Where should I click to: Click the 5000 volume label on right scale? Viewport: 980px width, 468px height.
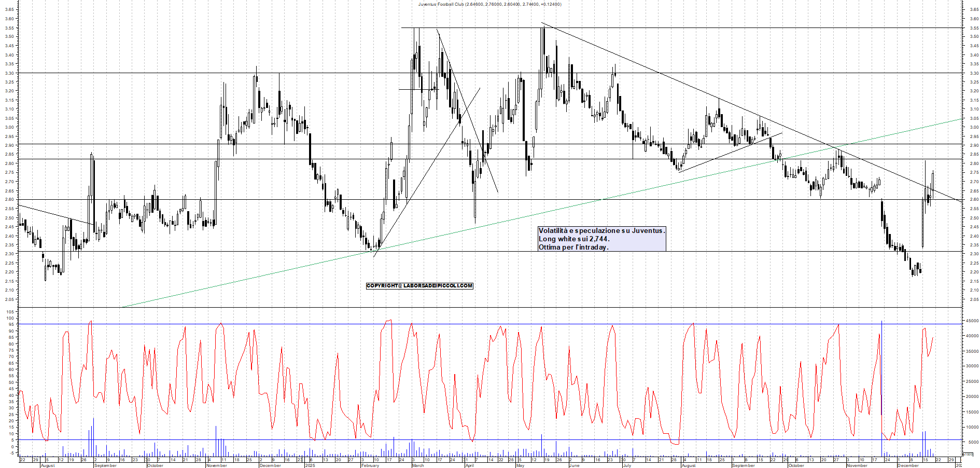pyautogui.click(x=973, y=443)
